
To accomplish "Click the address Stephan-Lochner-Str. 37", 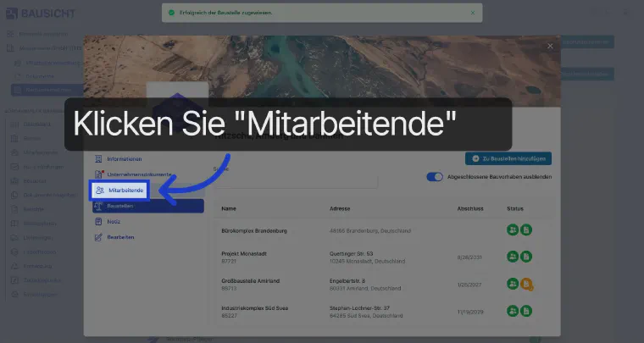I will coord(359,308).
